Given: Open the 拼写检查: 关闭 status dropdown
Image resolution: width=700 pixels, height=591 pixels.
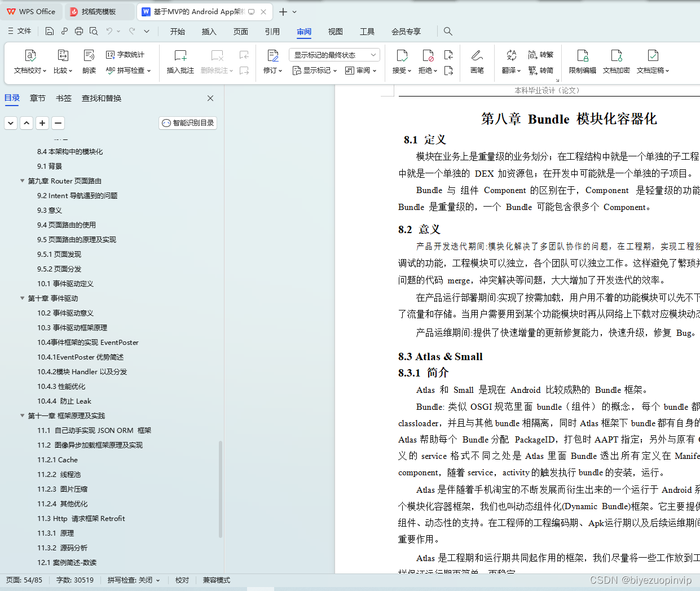Looking at the screenshot, I should 134,580.
